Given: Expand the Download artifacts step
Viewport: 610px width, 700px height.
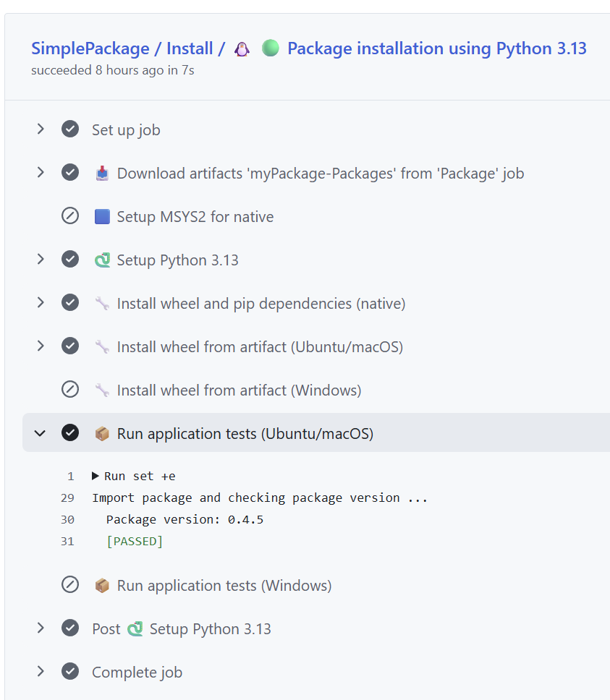Looking at the screenshot, I should (41, 173).
